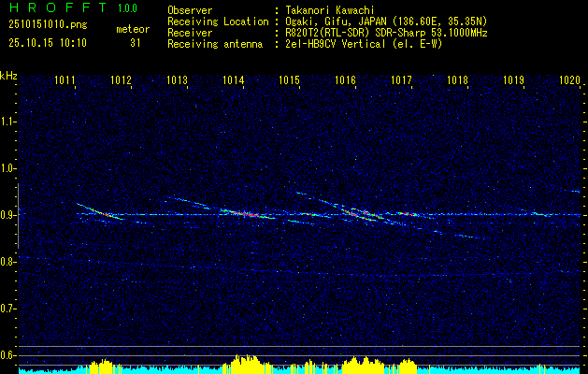The width and height of the screenshot is (588, 374).
Task: Click the 1014 time axis marker
Action: [x=233, y=79]
